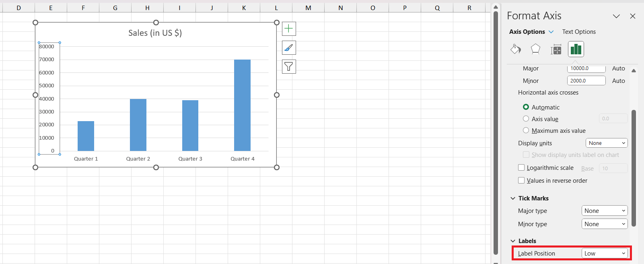Image resolution: width=644 pixels, height=264 pixels.
Task: Open the Axis Options dropdown arrow
Action: click(551, 32)
